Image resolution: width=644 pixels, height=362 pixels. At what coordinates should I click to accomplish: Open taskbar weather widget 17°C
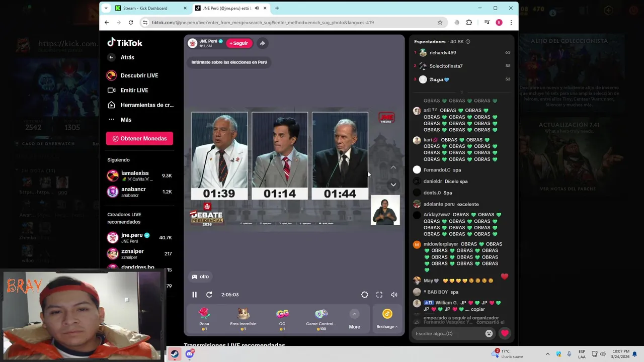point(508,354)
